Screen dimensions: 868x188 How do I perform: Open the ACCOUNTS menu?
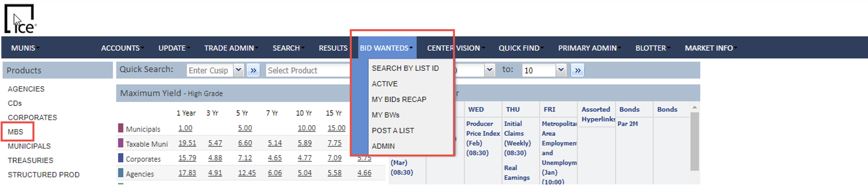(122, 48)
